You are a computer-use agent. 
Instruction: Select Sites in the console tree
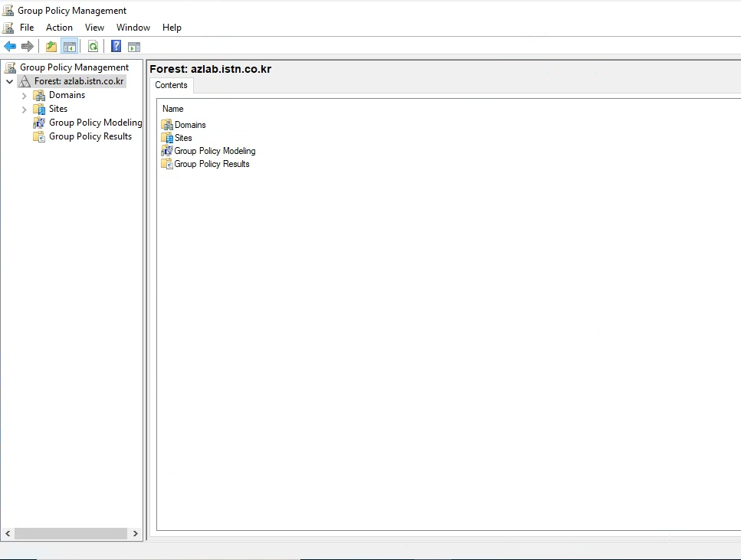tap(58, 109)
